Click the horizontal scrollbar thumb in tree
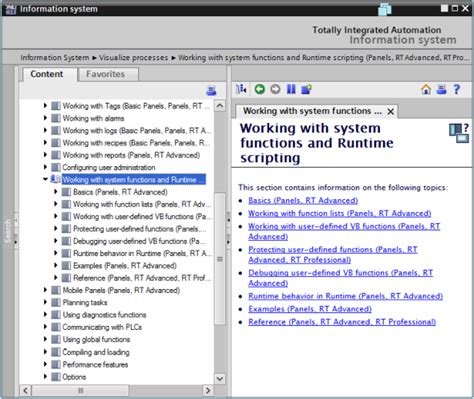The width and height of the screenshot is (474, 399). tap(80, 390)
